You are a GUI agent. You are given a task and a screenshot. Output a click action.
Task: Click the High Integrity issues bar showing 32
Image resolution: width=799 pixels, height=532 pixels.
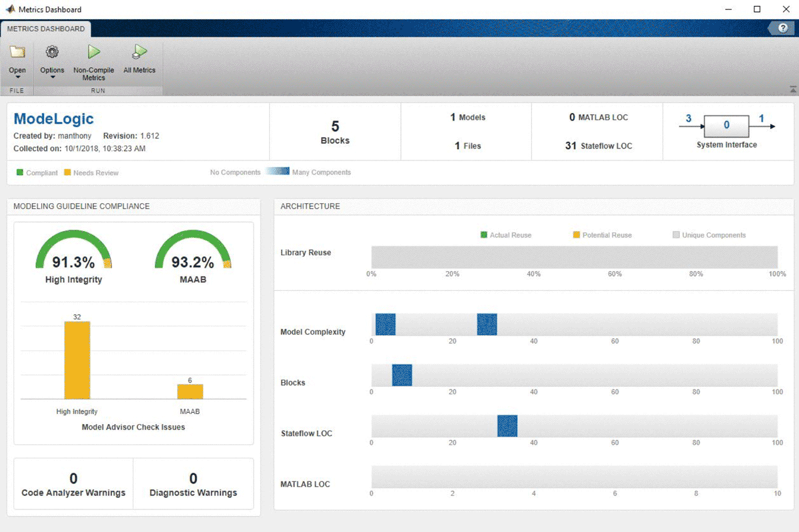77,360
